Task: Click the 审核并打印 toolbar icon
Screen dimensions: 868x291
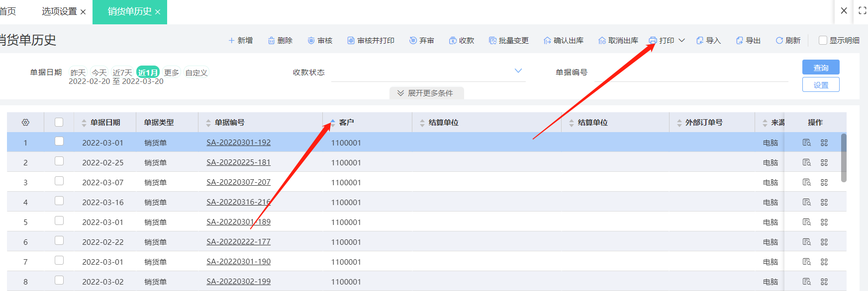Action: 351,41
